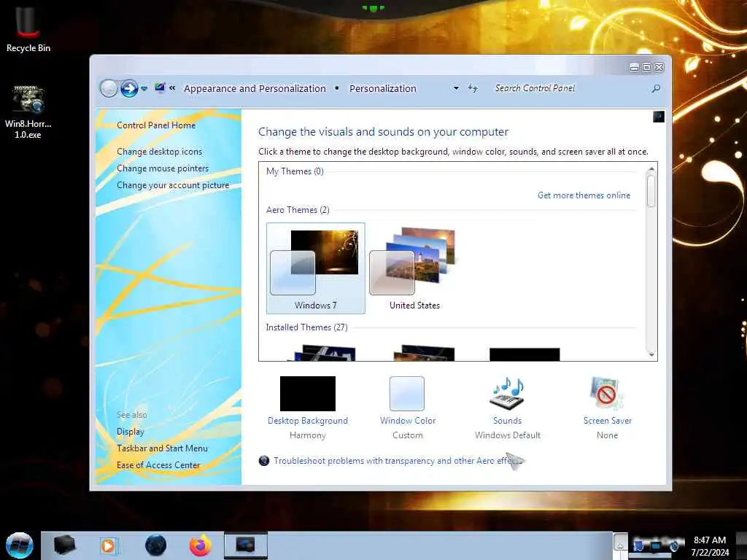Select the second installed theme thumbnail
The height and width of the screenshot is (560, 747).
pos(424,354)
